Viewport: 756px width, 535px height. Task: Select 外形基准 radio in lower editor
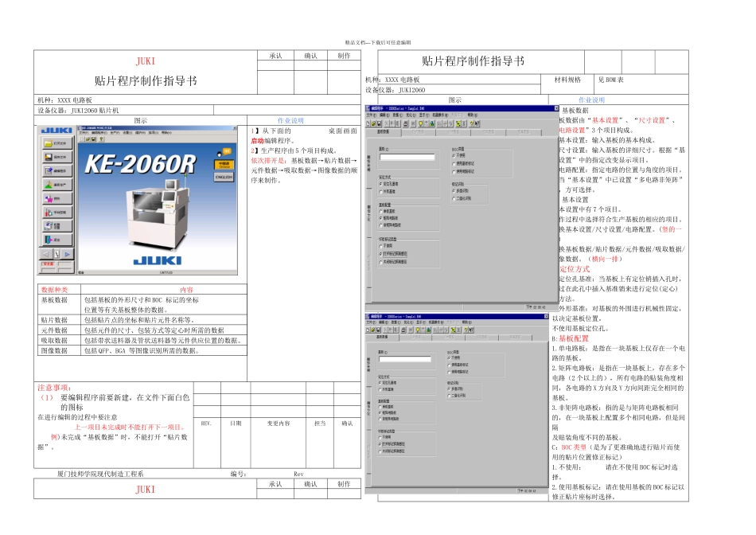386,389
